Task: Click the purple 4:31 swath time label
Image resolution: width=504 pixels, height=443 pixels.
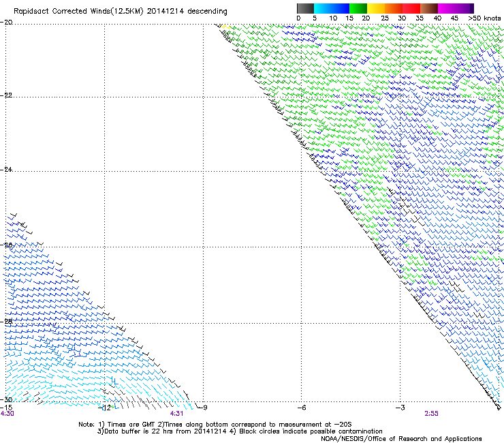Action: [176, 414]
